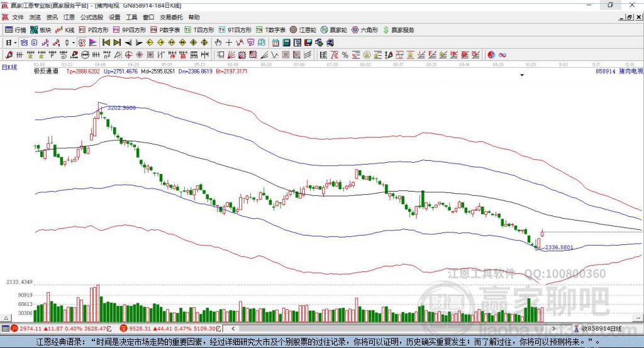
Task: Open the 工具 menu
Action: tap(131, 17)
